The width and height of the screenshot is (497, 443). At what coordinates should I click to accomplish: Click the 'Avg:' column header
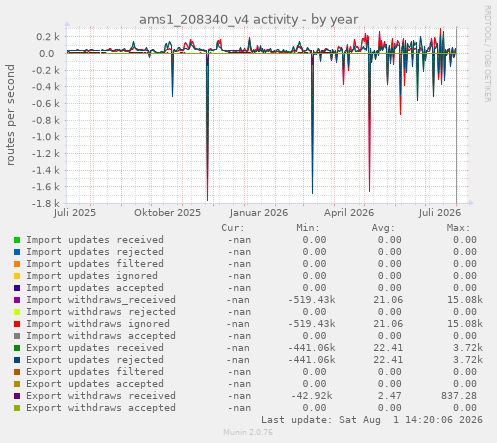[x=383, y=228]
